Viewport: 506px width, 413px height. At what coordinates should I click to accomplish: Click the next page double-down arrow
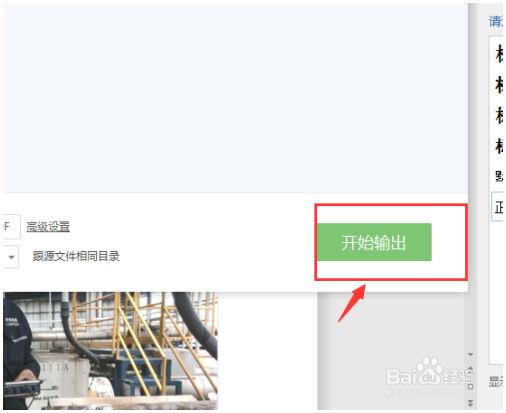[x=471, y=403]
